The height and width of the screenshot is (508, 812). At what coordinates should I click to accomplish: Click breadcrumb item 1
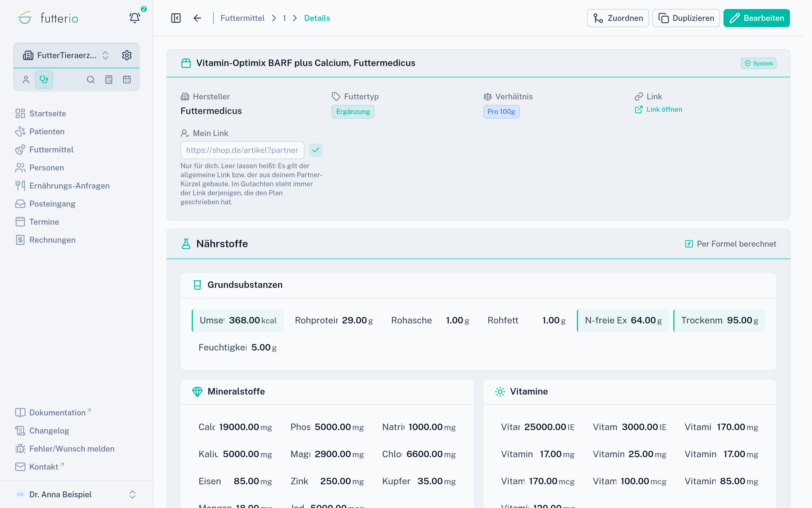click(284, 18)
